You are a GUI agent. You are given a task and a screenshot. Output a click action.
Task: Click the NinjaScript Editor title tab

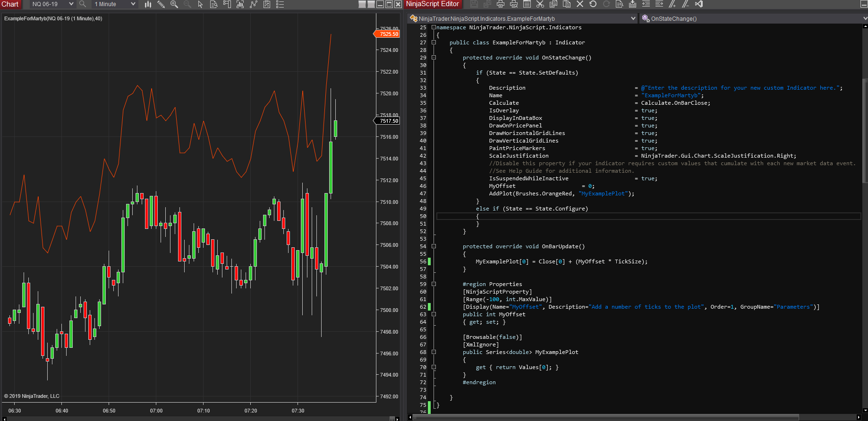(x=433, y=4)
